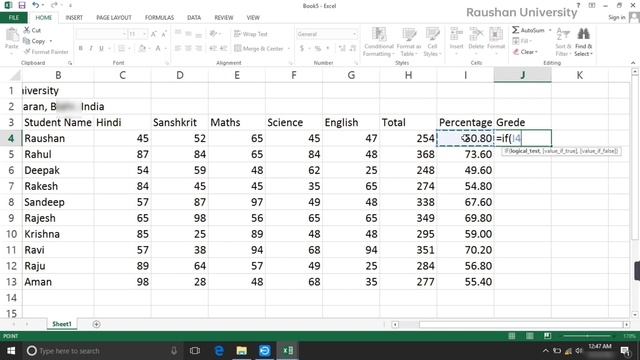This screenshot has height=360, width=640.
Task: Open File Explorer from taskbar
Action: pos(242,351)
